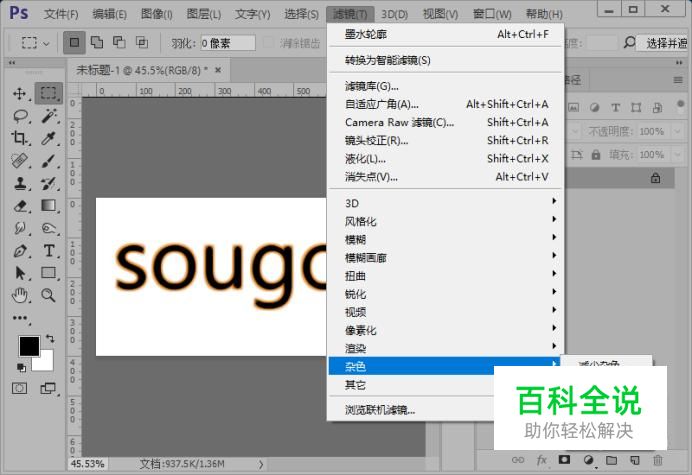Choose New Selection mode in options bar

pos(74,42)
